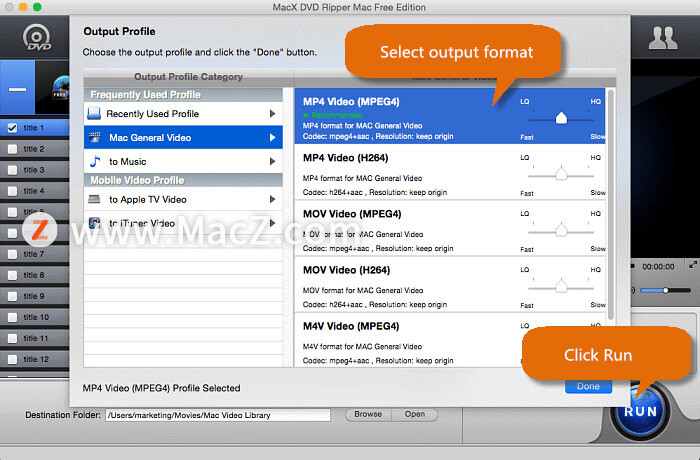
Task: Expand to iTunes Video arrow
Action: pos(272,223)
